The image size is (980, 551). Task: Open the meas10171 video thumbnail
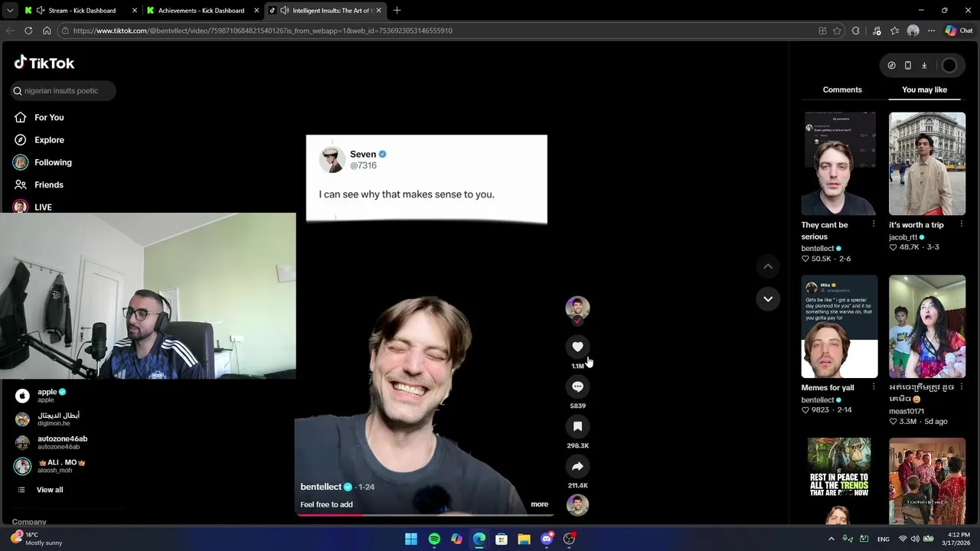(927, 327)
